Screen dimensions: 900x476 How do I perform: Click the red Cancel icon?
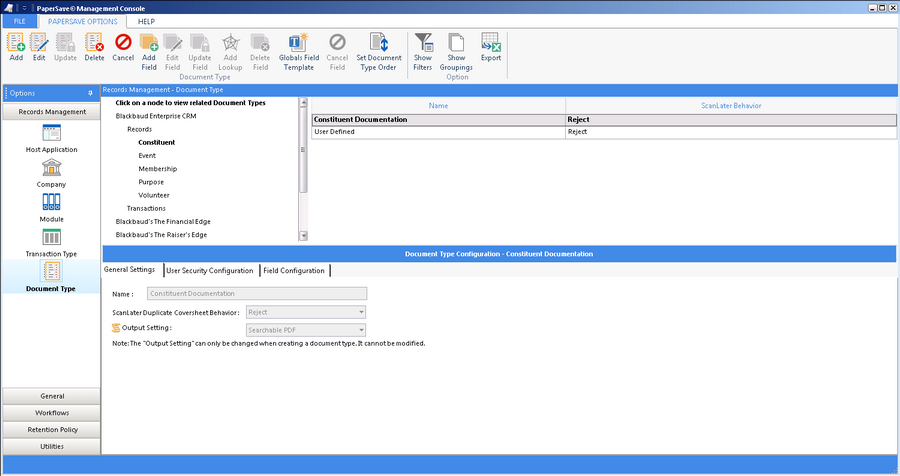[x=123, y=45]
